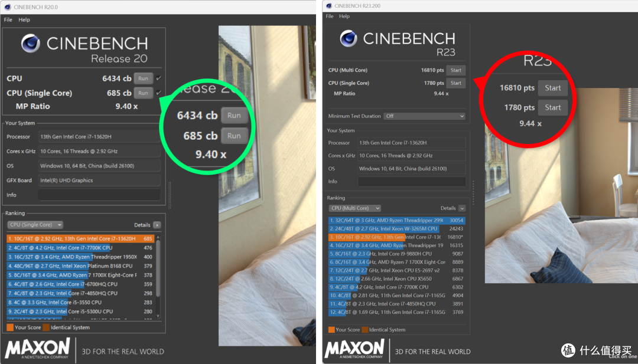Start the CPU (Single Core) test in R23
Screen dimensions: 638x364
(x=455, y=83)
